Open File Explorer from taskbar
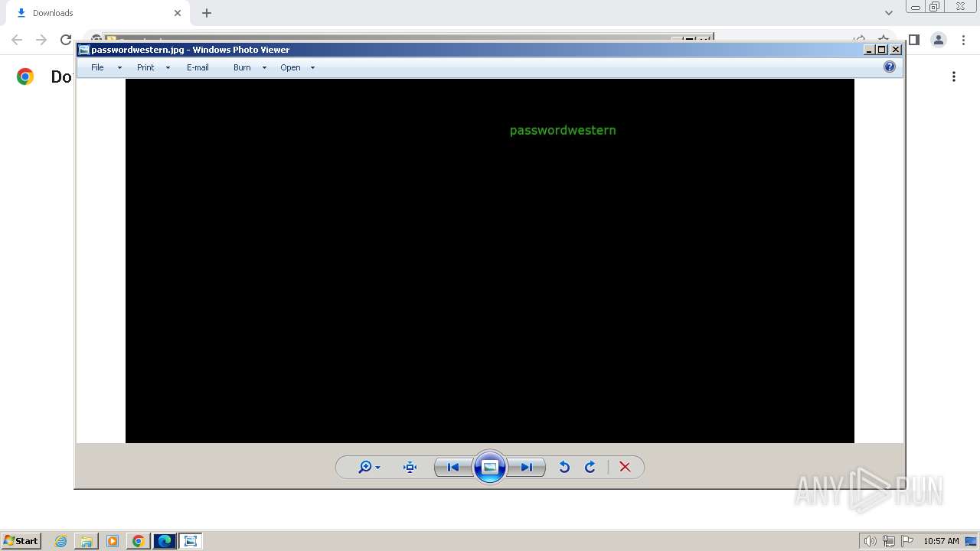The width and height of the screenshot is (980, 551). coord(87,541)
